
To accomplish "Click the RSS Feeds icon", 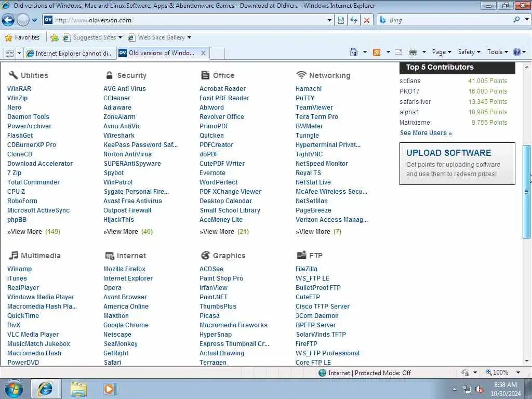I will pos(377,52).
